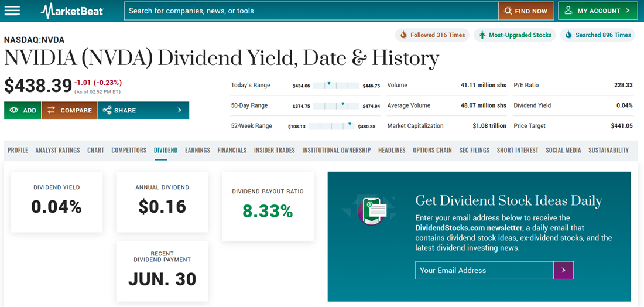Image resolution: width=644 pixels, height=307 pixels.
Task: Click the Market Capitalization $1.08 trillion value
Action: [489, 126]
